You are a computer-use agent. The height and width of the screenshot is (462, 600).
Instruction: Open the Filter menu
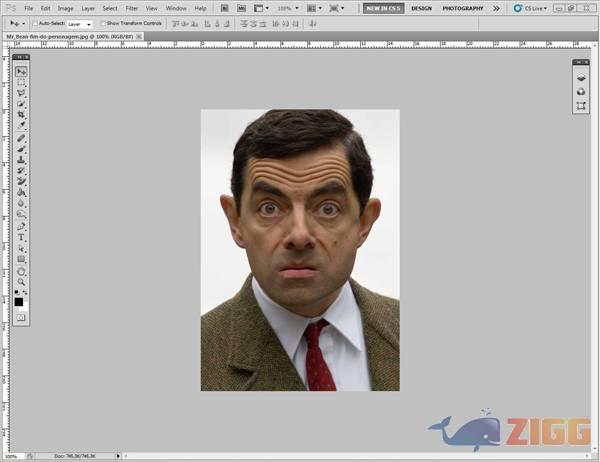(132, 8)
